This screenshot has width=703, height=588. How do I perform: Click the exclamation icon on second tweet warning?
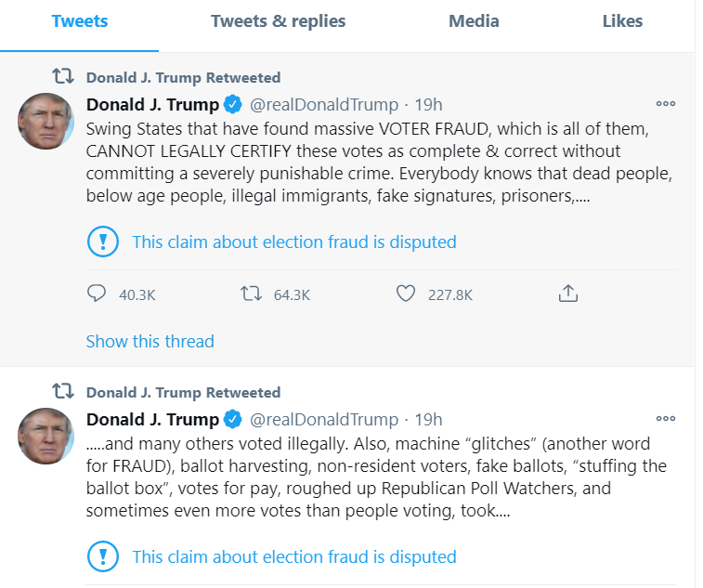point(103,556)
